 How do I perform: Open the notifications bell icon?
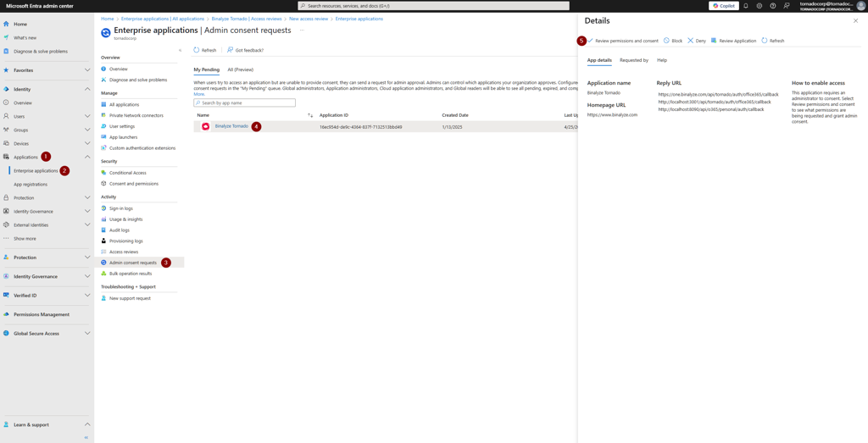(746, 6)
